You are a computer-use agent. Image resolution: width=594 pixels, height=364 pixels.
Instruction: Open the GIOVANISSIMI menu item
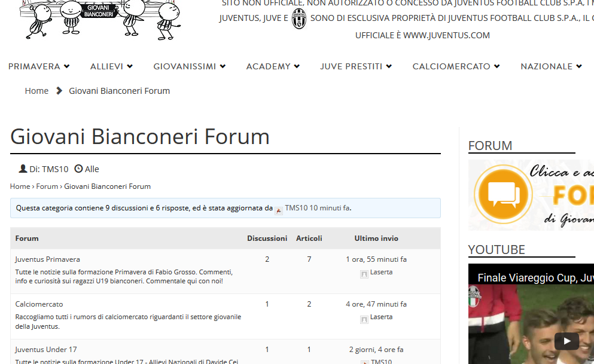[x=184, y=66]
